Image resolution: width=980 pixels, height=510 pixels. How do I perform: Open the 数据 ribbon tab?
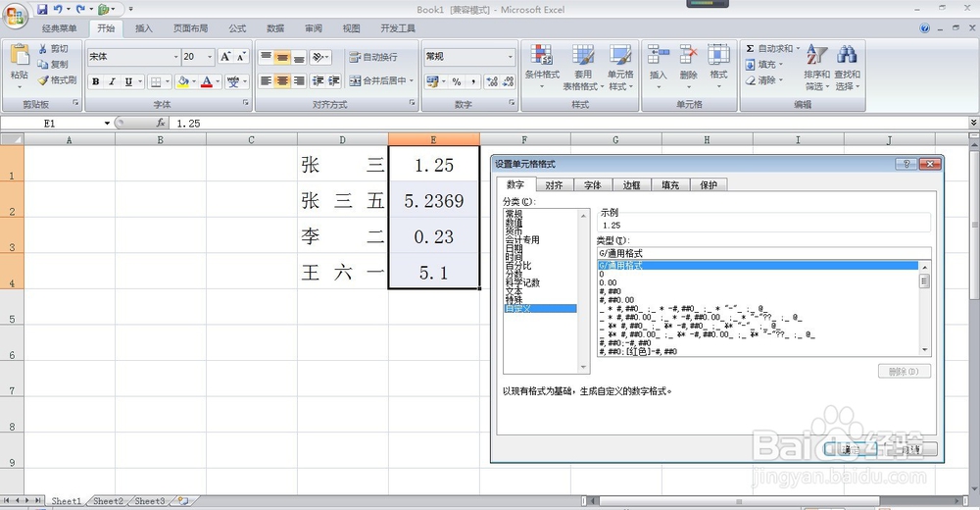pyautogui.click(x=275, y=28)
